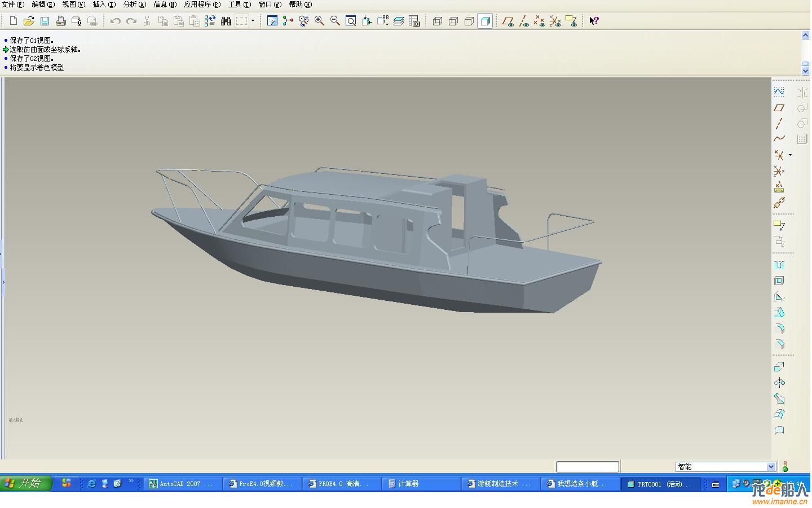Save the model with the floppy disk icon

pos(45,21)
